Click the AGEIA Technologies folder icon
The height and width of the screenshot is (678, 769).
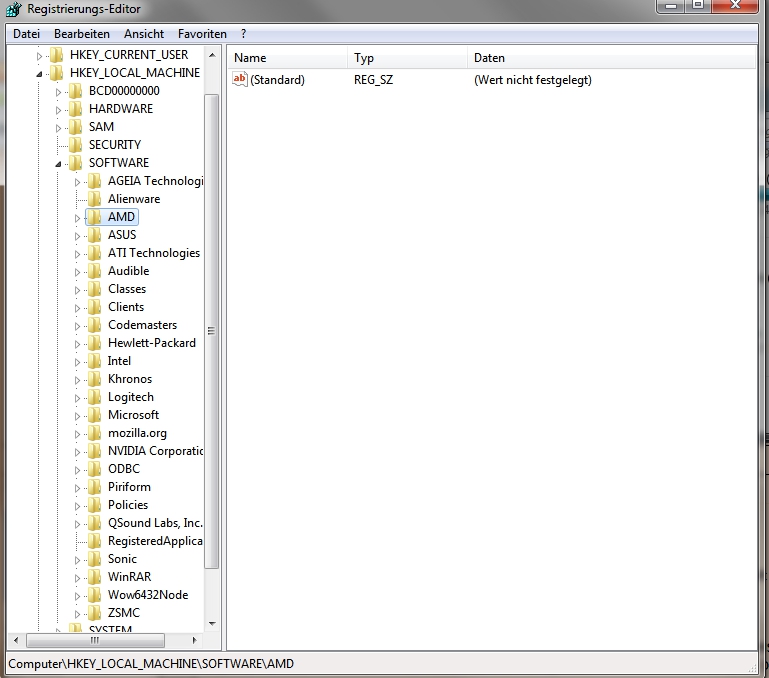pyautogui.click(x=95, y=181)
